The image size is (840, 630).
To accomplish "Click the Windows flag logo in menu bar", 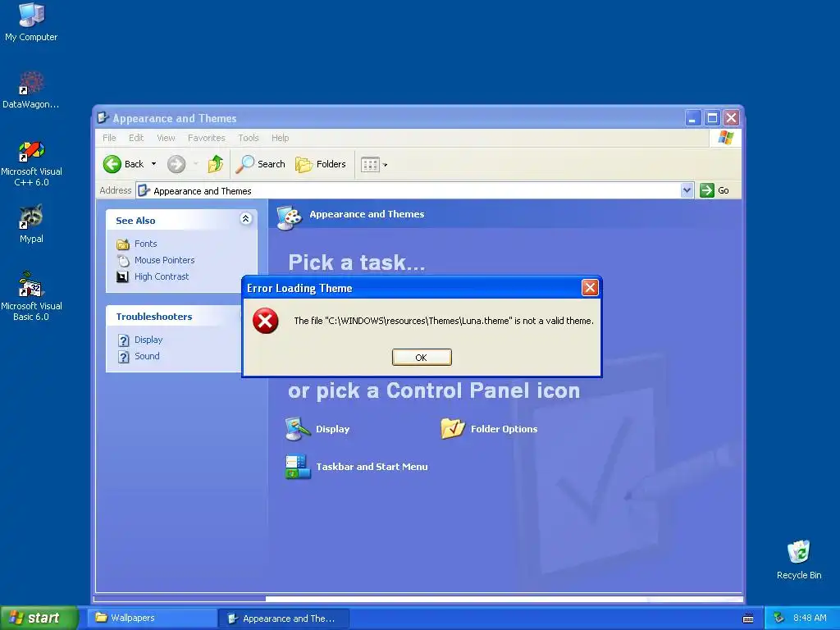I will pyautogui.click(x=726, y=138).
